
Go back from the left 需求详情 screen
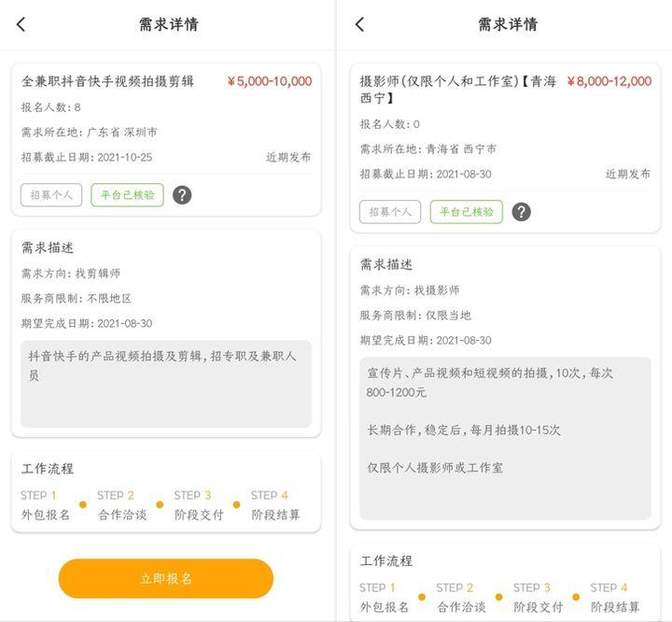tap(21, 24)
